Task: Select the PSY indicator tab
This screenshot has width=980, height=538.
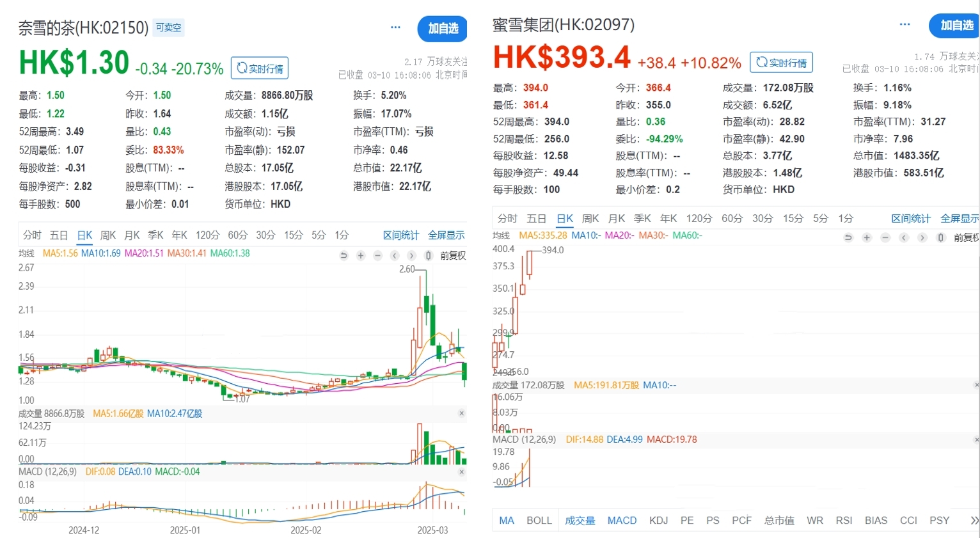Action: pos(939,520)
